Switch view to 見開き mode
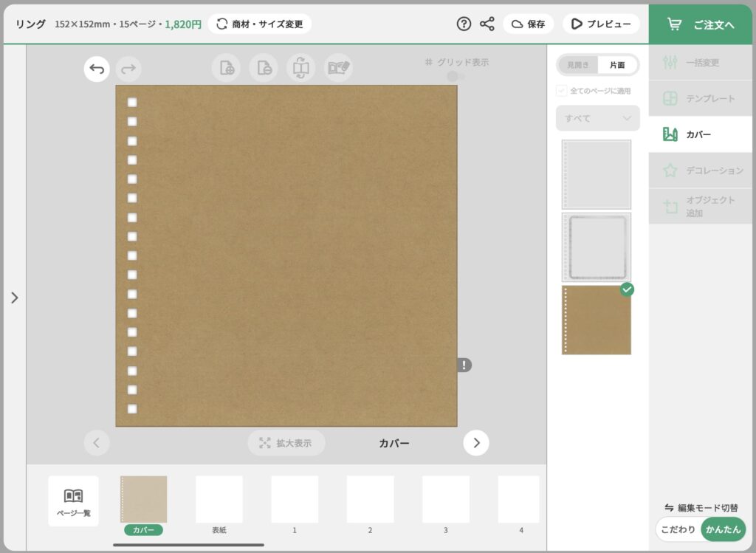This screenshot has height=553, width=756. tap(578, 65)
